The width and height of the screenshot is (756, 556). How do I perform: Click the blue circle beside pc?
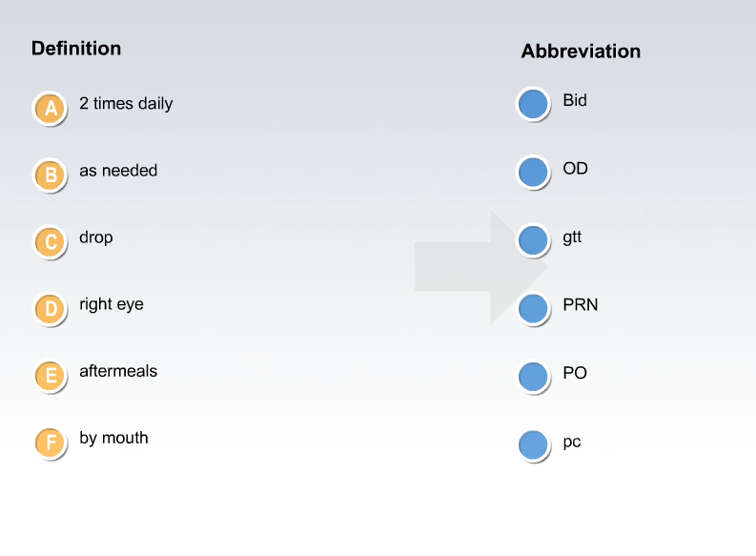[533, 445]
